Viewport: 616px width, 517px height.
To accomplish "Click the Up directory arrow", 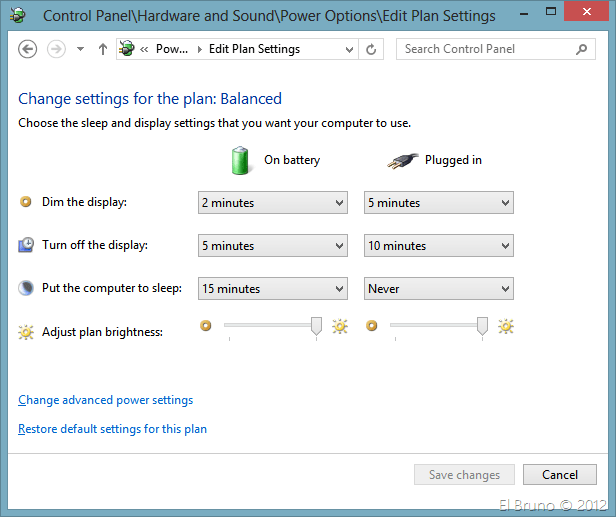I will [x=103, y=49].
